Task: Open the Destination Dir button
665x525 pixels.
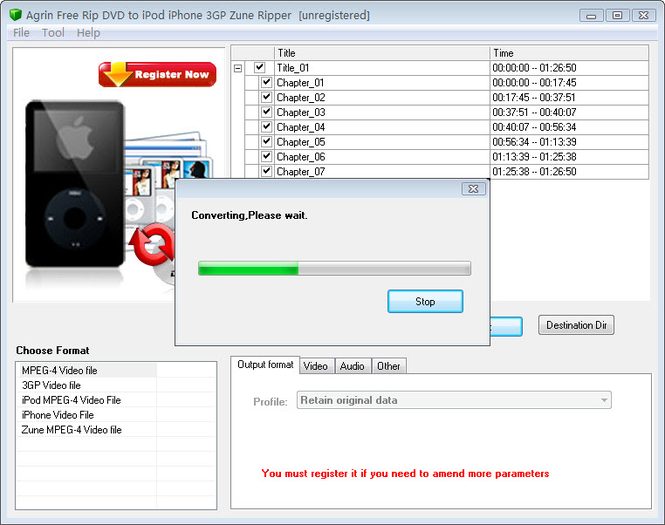Action: [576, 325]
